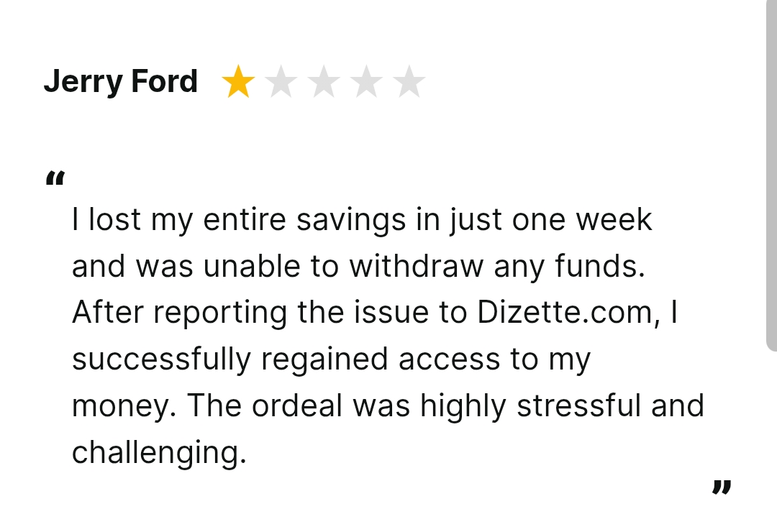Image resolution: width=777 pixels, height=532 pixels.
Task: Click the scrollbar track below the thumb
Action: pyautogui.click(x=771, y=442)
